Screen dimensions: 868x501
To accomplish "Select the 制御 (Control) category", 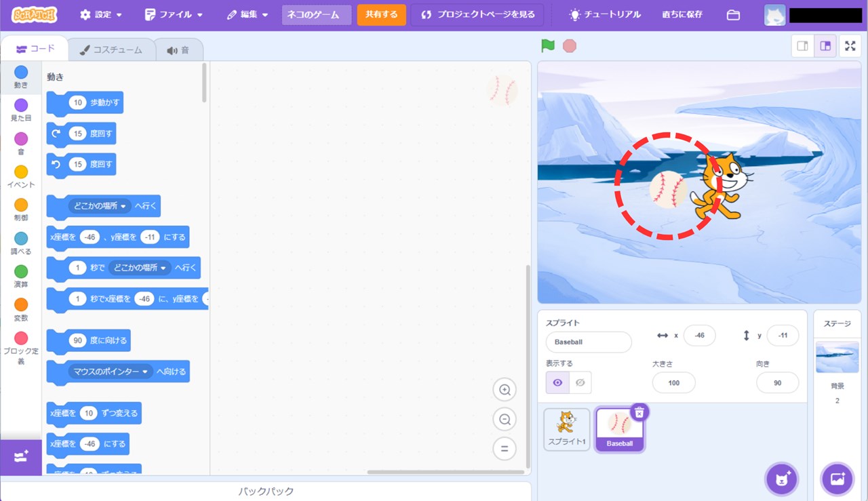I will (x=21, y=210).
